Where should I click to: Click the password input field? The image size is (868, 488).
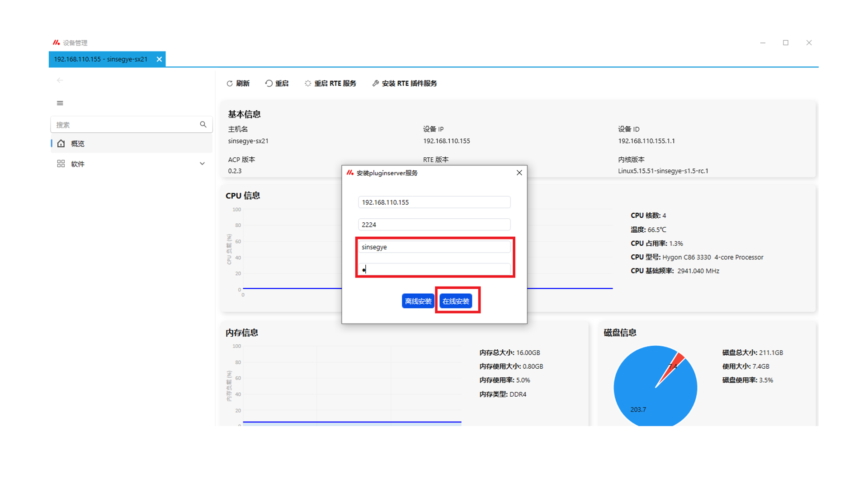tap(434, 270)
